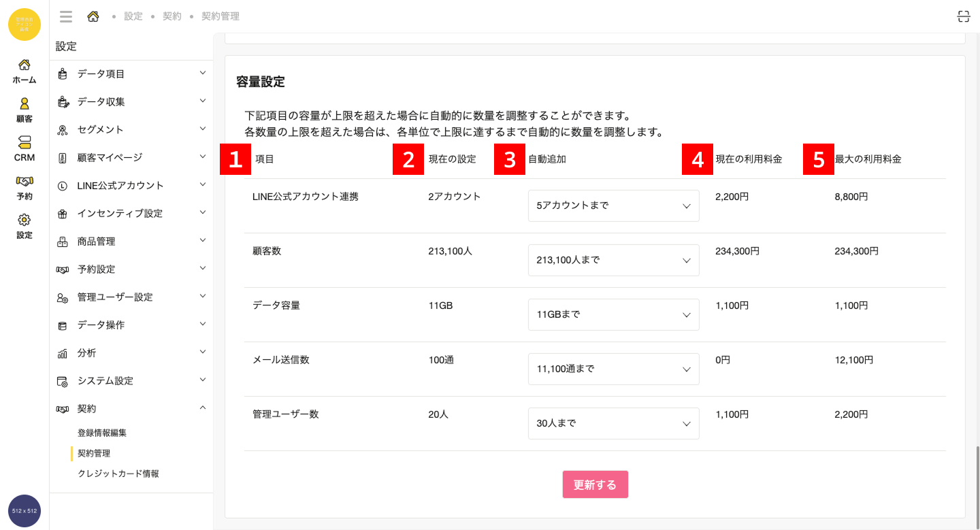Click the 512 x 512 profile thumbnail
The image size is (980, 530).
(24, 510)
